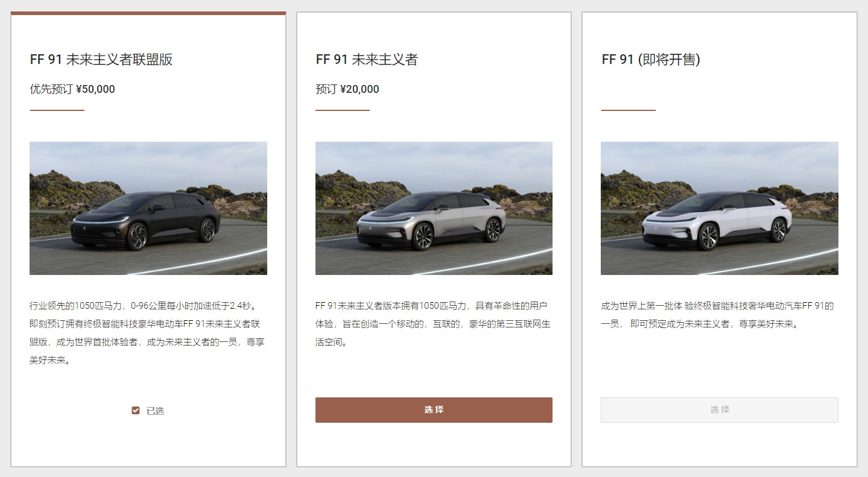
Task: Click the 已选 label text
Action: point(155,411)
